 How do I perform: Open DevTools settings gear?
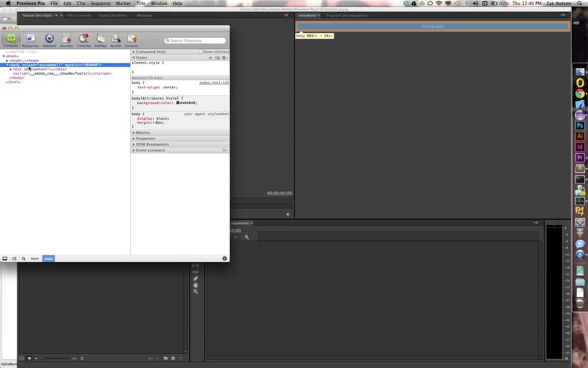[x=225, y=259]
